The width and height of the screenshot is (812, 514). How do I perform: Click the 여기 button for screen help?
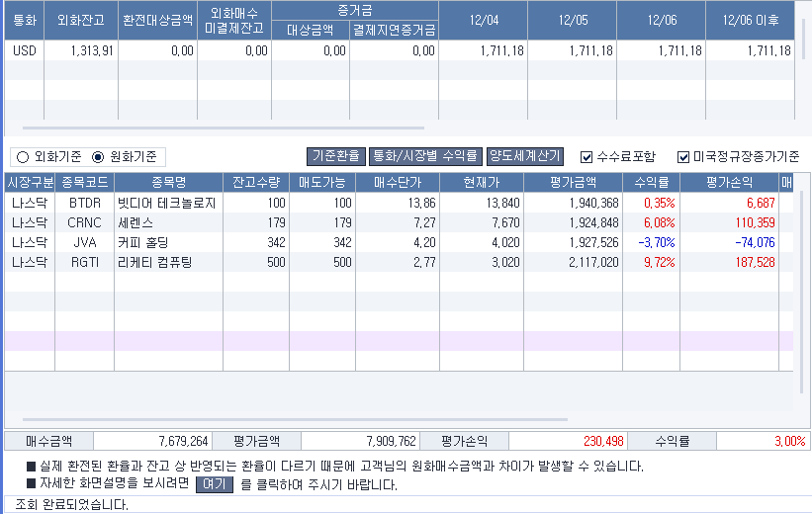pyautogui.click(x=215, y=484)
